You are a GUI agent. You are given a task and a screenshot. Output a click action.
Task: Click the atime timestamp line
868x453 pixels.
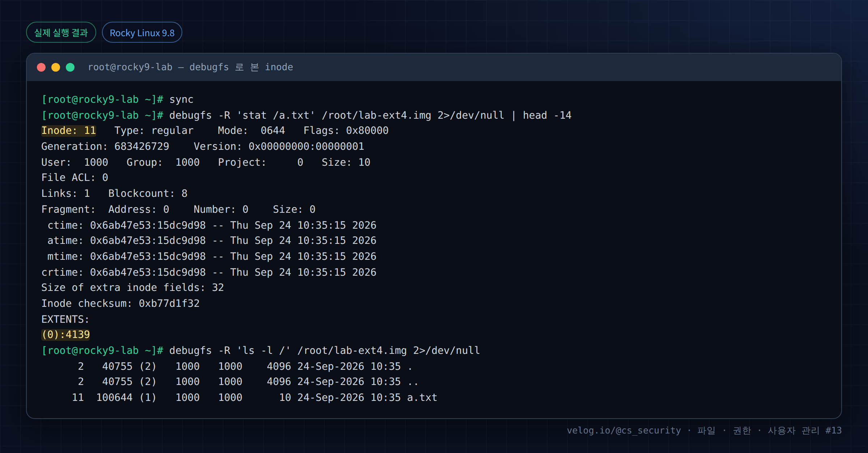tap(212, 241)
